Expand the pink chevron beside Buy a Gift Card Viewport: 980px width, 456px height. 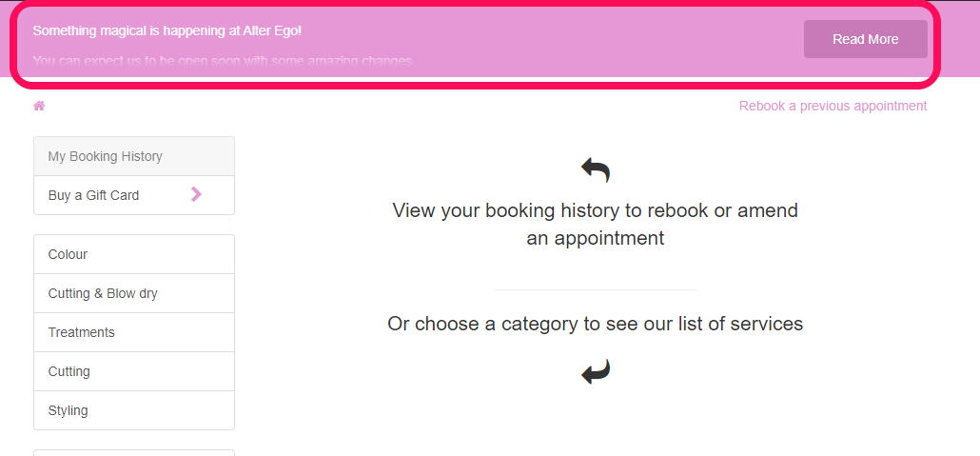(x=196, y=194)
